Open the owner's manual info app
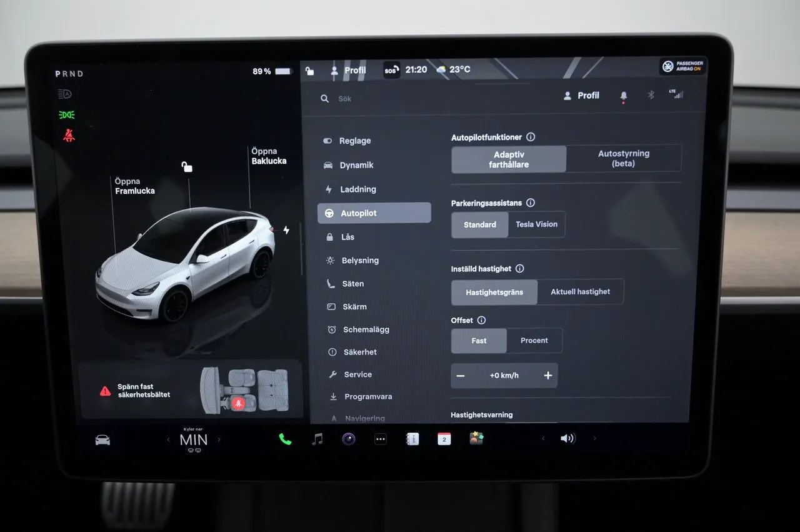Viewport: 800px width, 532px height. tap(412, 439)
